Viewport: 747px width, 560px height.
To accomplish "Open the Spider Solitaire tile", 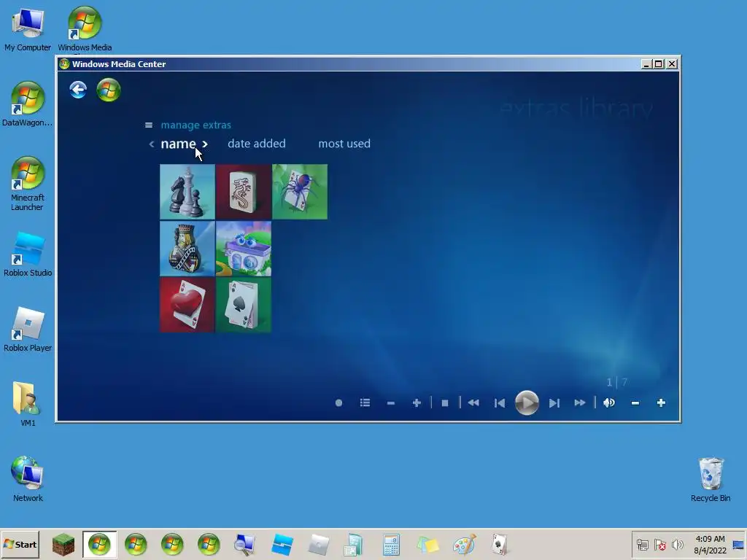I will [300, 192].
